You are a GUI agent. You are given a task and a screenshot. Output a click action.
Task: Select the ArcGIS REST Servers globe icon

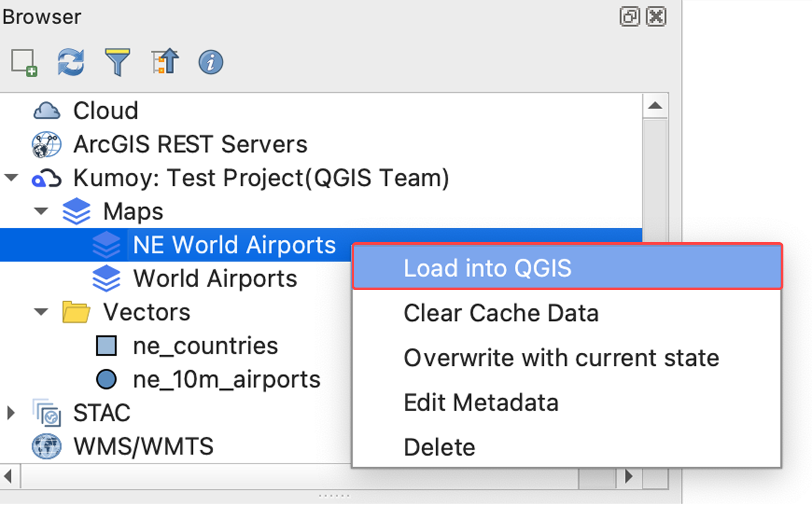(46, 144)
